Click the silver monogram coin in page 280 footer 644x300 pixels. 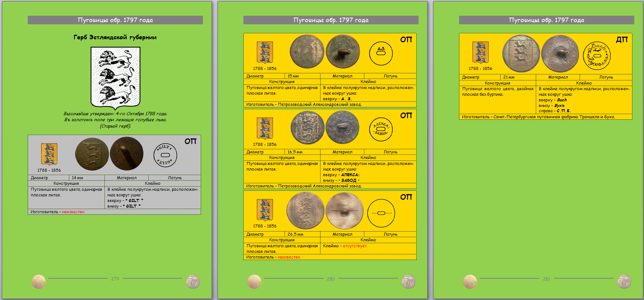408,281
